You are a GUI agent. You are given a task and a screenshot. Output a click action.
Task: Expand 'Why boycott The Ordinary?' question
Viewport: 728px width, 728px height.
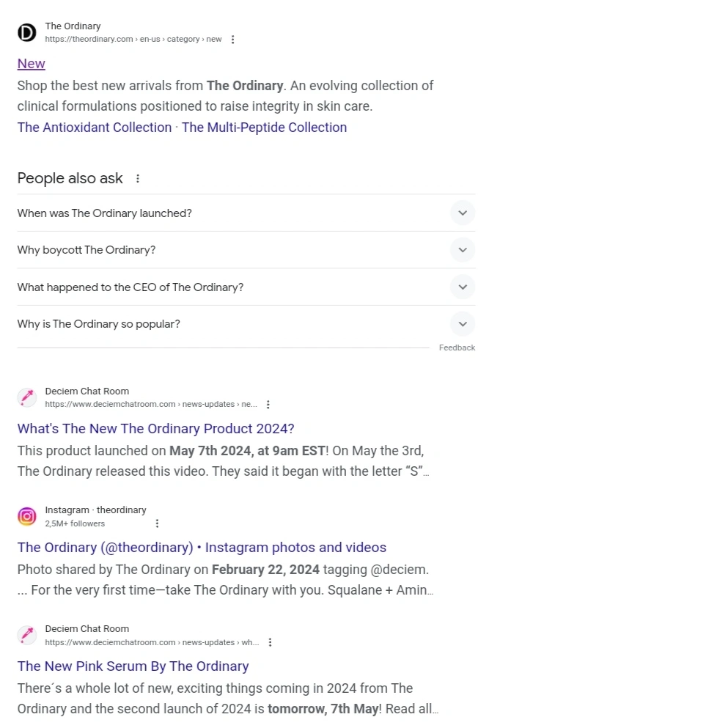coord(246,250)
